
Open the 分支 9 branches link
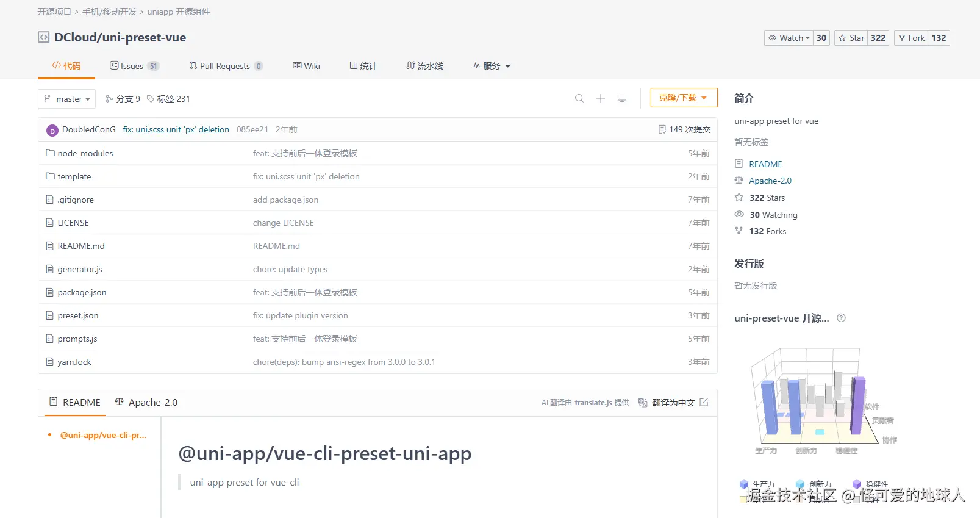pyautogui.click(x=123, y=99)
